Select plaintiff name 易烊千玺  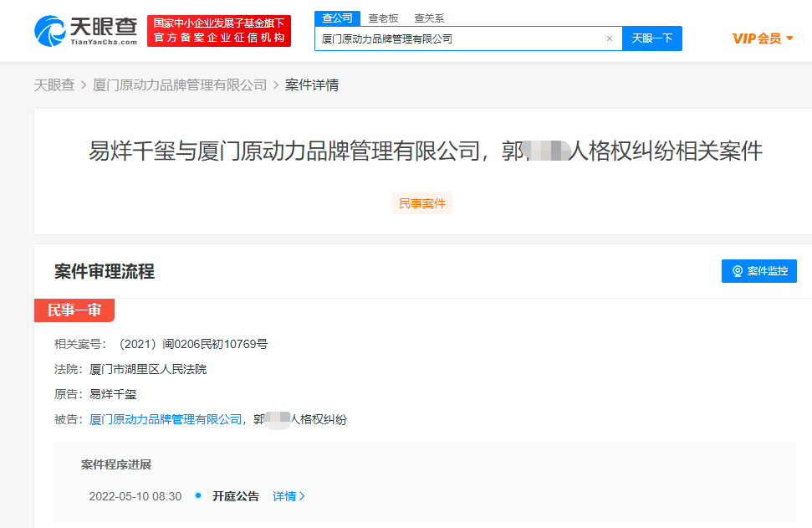tap(113, 394)
